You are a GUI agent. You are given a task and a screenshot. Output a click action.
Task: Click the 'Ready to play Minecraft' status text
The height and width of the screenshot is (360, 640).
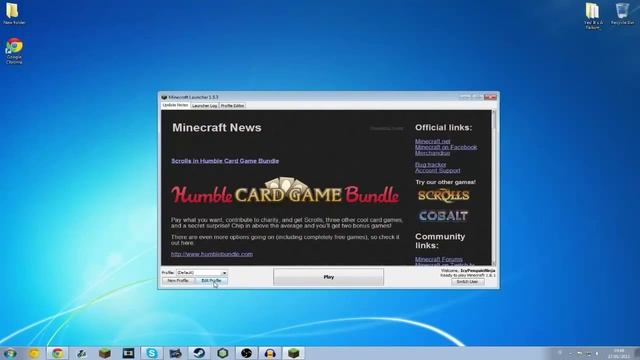click(x=468, y=276)
